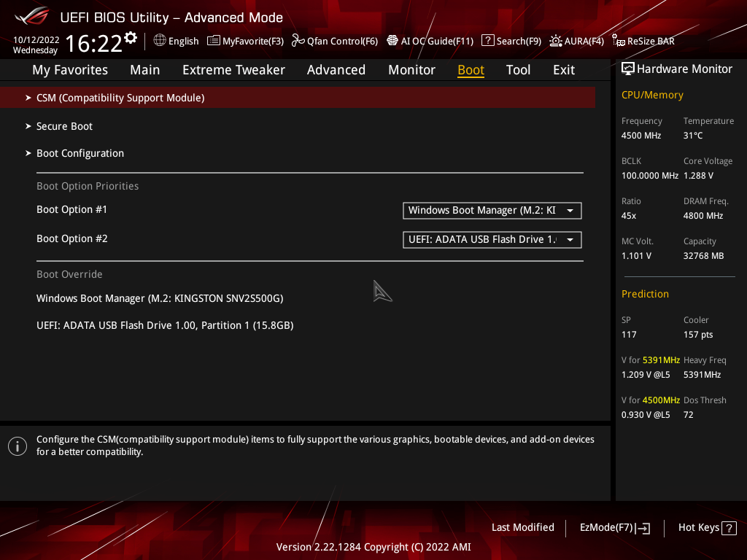The image size is (747, 560).
Task: Click the 100.0000 MHz BCLK value
Action: [650, 176]
